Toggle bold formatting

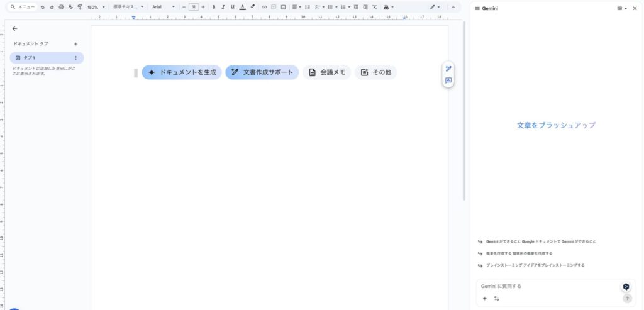click(x=214, y=7)
